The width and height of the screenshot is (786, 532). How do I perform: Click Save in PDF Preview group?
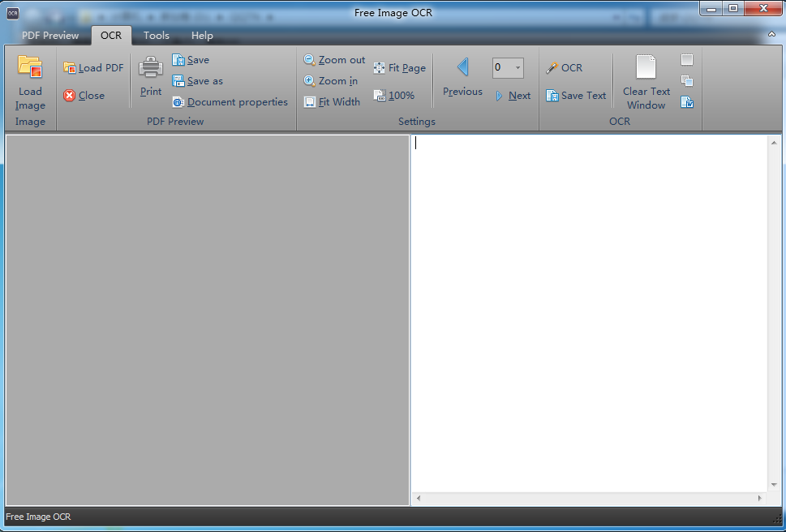point(191,60)
